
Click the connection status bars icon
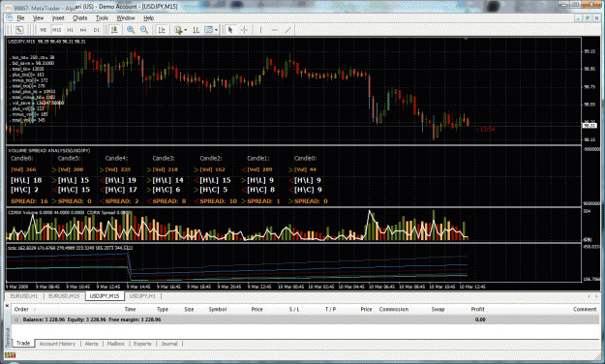pyautogui.click(x=10, y=355)
